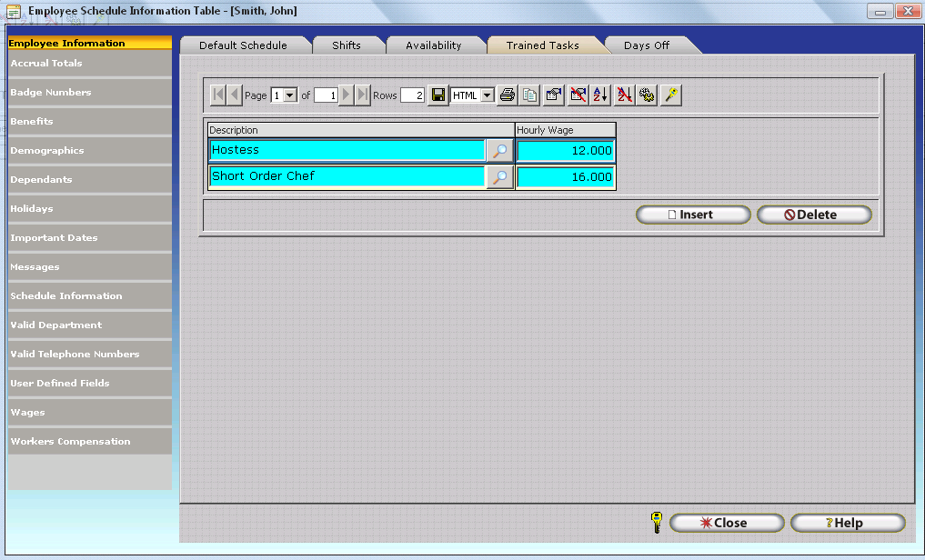This screenshot has width=925, height=560.
Task: Click the copy pages toolbar icon
Action: click(530, 95)
